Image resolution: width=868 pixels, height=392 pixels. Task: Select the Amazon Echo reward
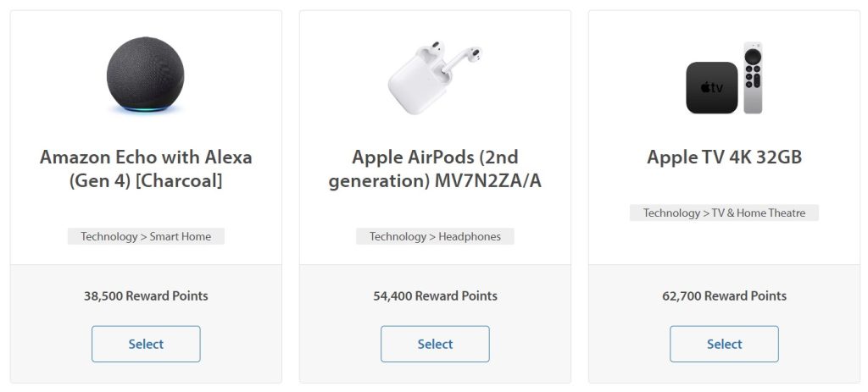pyautogui.click(x=146, y=344)
